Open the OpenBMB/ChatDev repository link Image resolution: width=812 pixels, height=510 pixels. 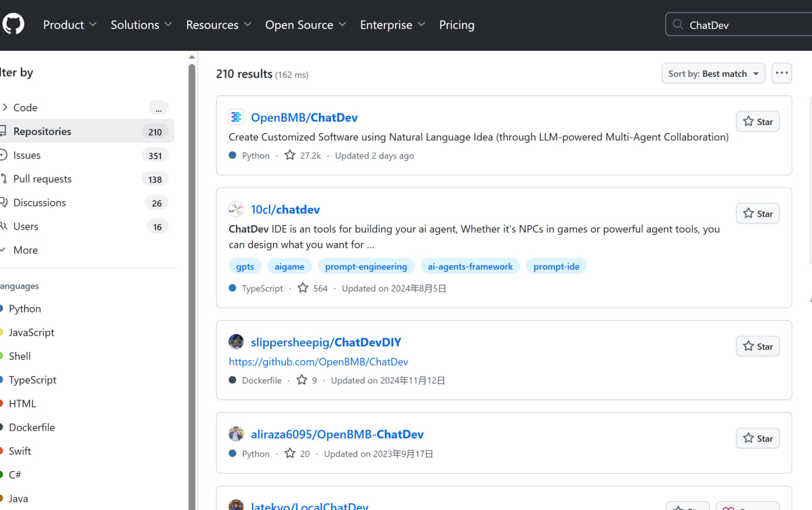click(x=304, y=117)
